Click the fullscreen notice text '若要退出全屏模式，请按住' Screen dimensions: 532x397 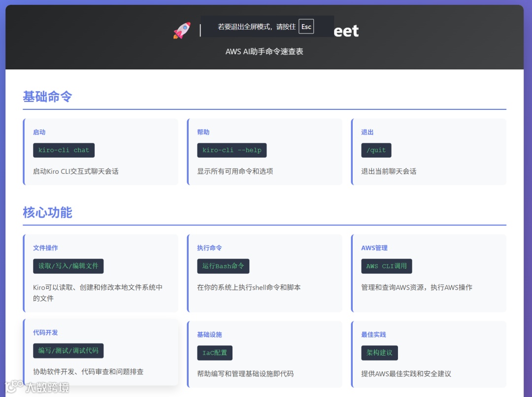(257, 27)
